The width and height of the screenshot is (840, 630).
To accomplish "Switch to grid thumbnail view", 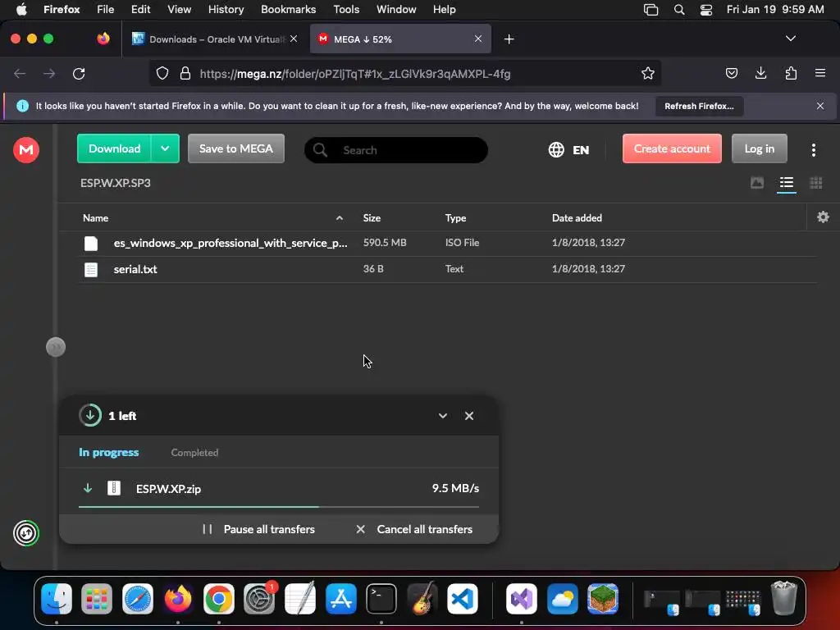I will coord(816,183).
